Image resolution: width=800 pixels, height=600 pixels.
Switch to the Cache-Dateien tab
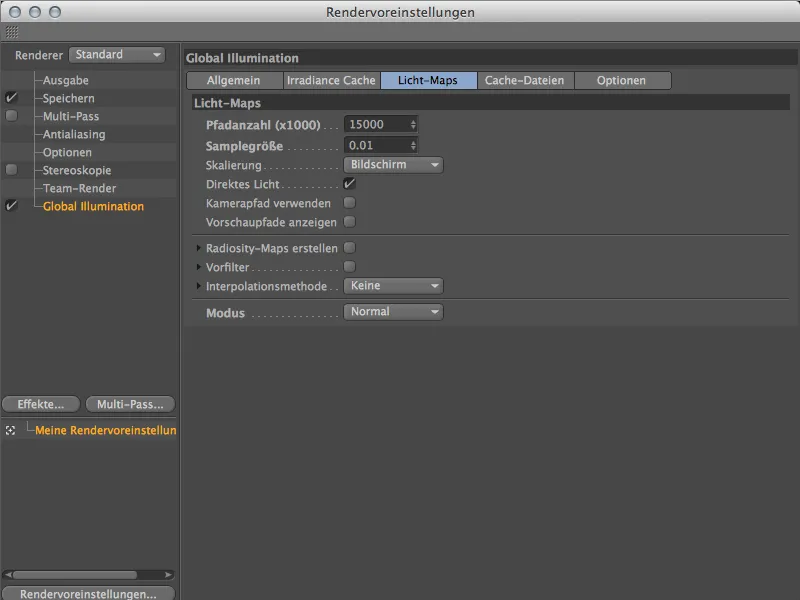pos(525,81)
